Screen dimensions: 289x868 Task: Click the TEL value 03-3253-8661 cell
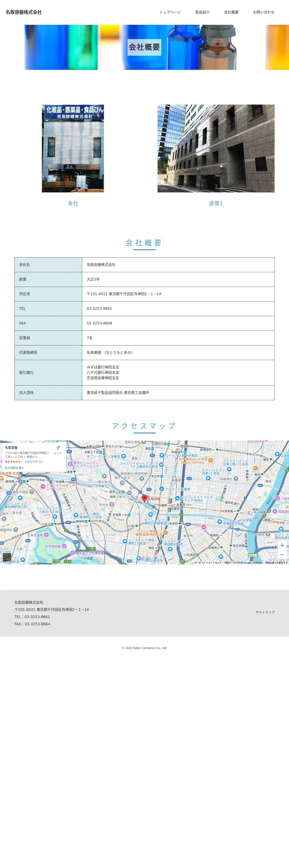coord(178,309)
